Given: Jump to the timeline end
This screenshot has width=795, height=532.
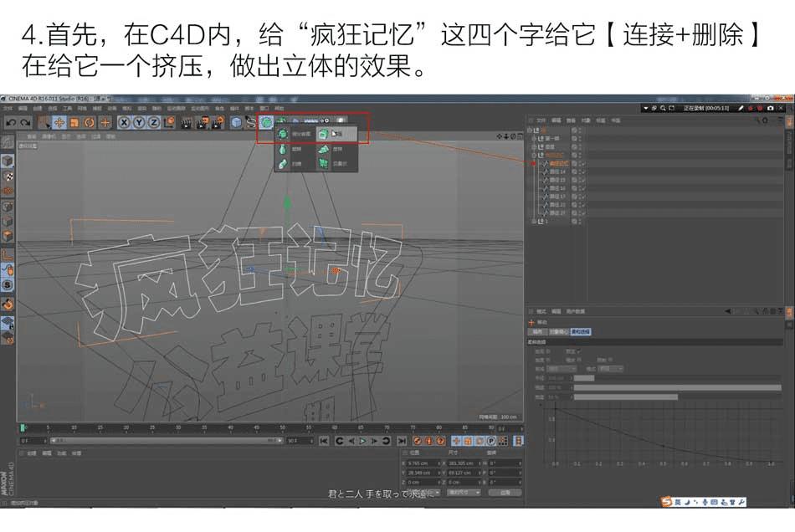Looking at the screenshot, I should coord(402,442).
